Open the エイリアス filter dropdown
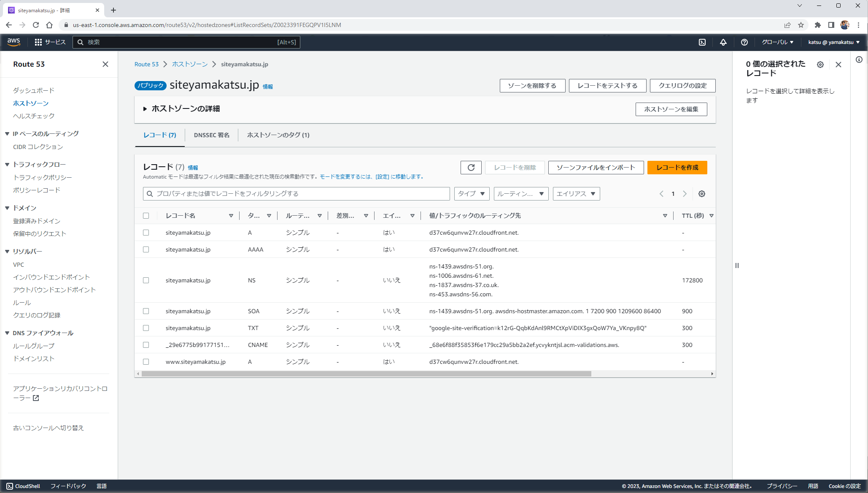Screen dimensions: 868x493 pyautogui.click(x=576, y=194)
